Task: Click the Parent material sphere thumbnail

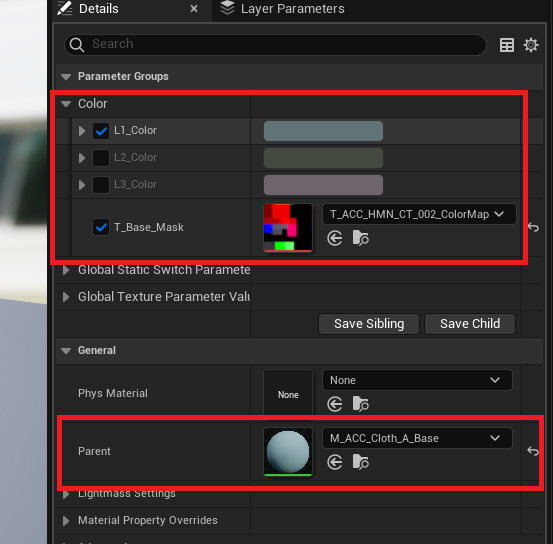Action: (288, 452)
